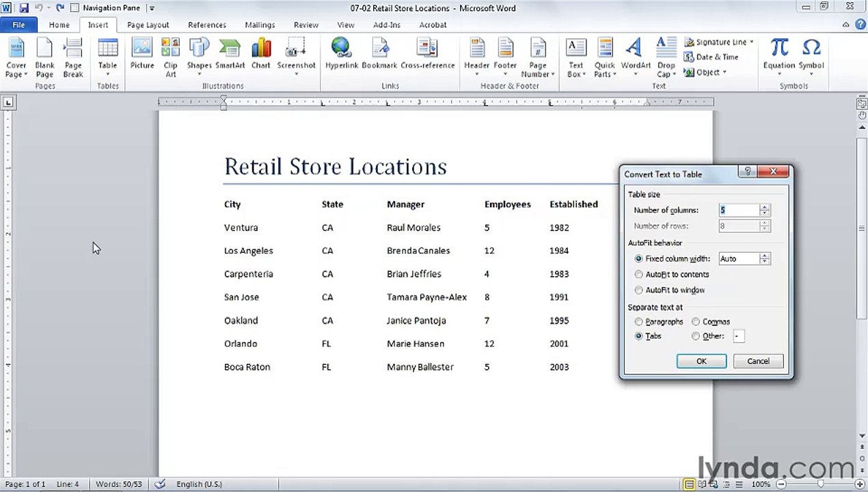Open the File tab
The height and width of the screenshot is (492, 868).
pos(18,25)
